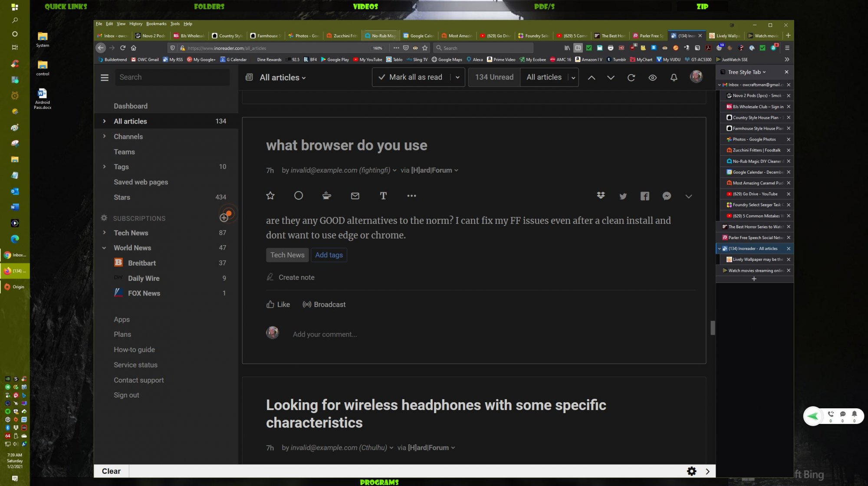Share the article on Twitter
The height and width of the screenshot is (486, 868).
point(623,196)
